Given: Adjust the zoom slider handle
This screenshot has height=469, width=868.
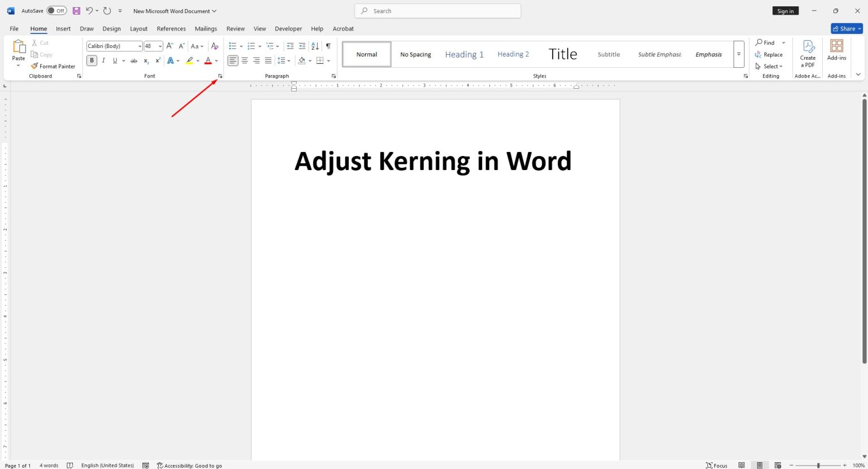Looking at the screenshot, I should coord(818,466).
